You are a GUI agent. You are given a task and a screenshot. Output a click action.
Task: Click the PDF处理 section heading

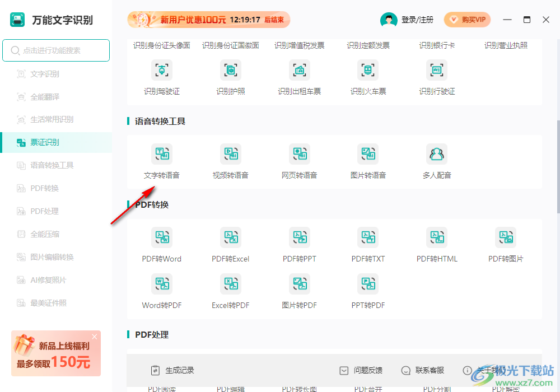click(152, 335)
